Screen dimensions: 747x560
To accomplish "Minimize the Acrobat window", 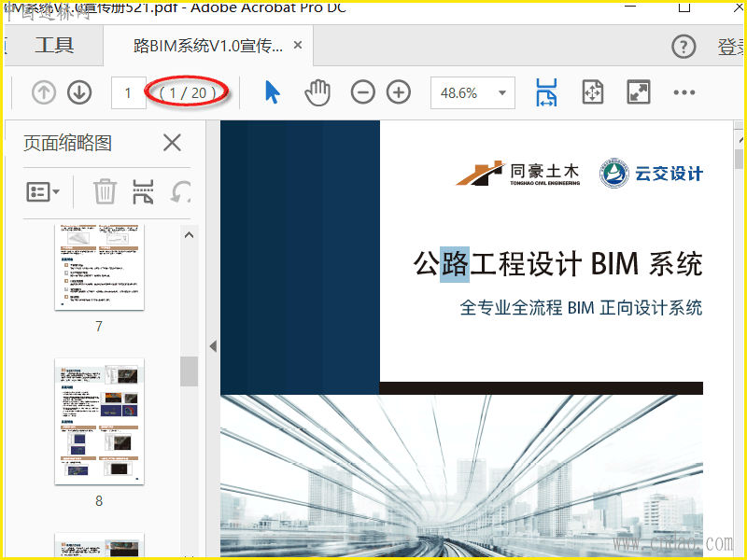I will [x=630, y=7].
